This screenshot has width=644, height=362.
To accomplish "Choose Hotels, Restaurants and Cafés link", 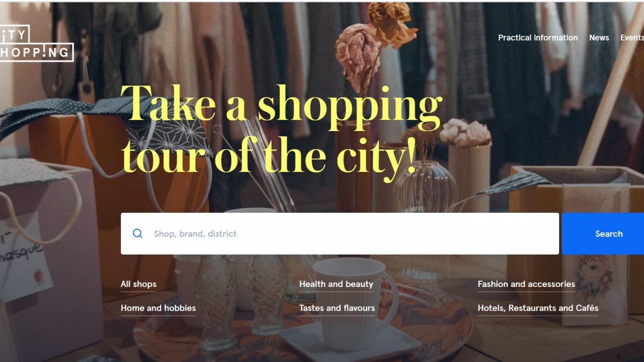I will pos(538,308).
